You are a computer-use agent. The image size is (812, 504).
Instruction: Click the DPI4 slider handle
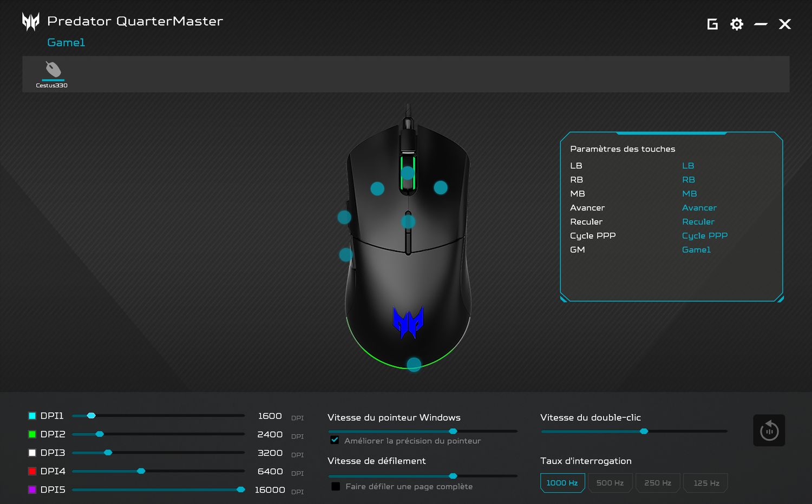141,471
